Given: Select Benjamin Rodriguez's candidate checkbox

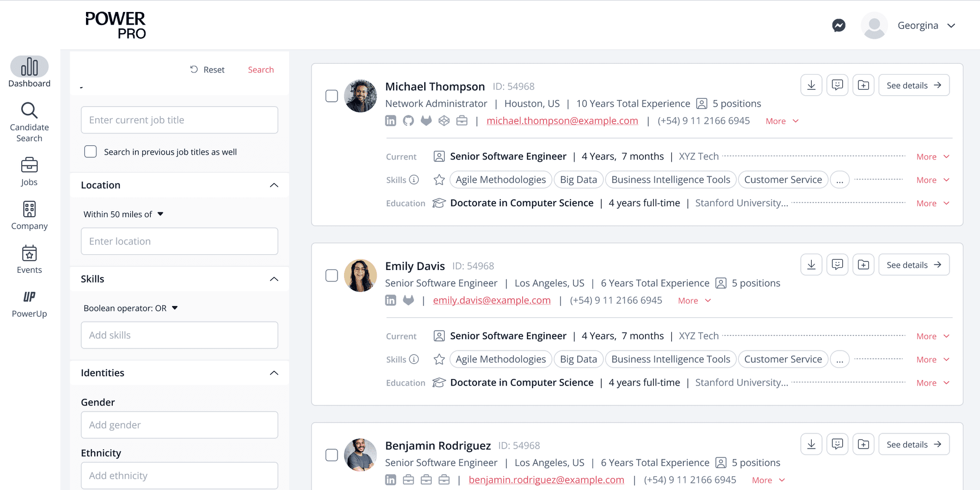Looking at the screenshot, I should 332,455.
